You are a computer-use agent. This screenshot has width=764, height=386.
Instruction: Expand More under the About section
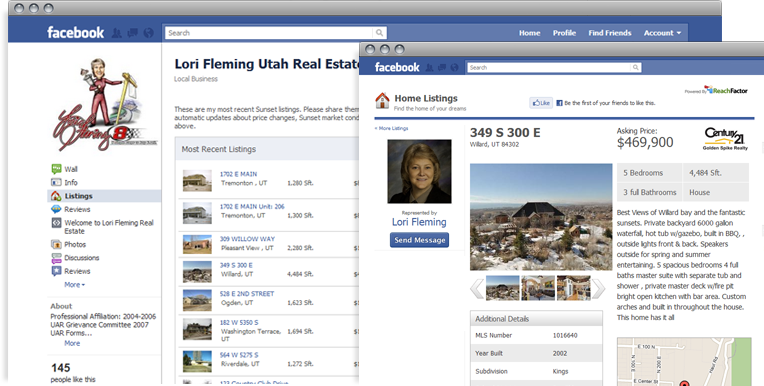(x=72, y=343)
